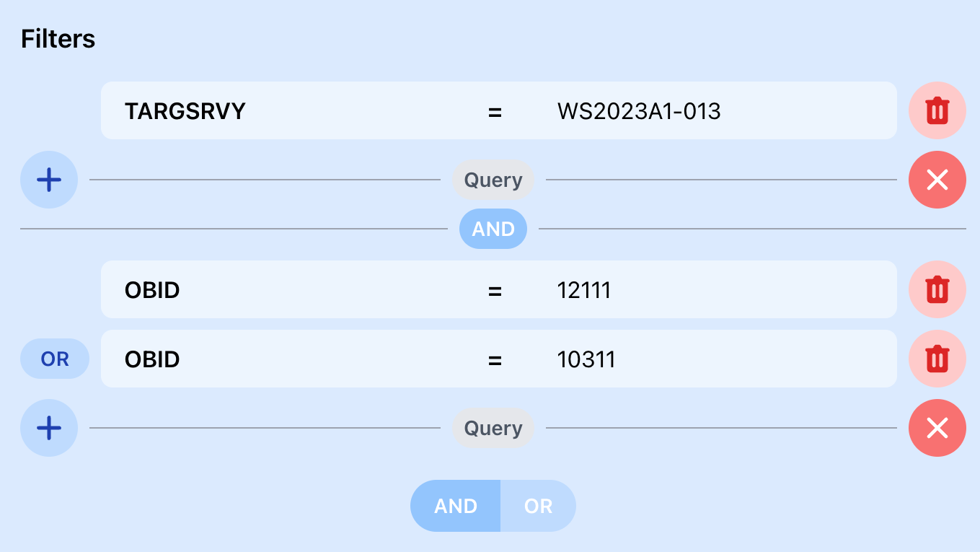Select OR in the bottom operator switch
Image resolution: width=980 pixels, height=552 pixels.
click(x=538, y=506)
